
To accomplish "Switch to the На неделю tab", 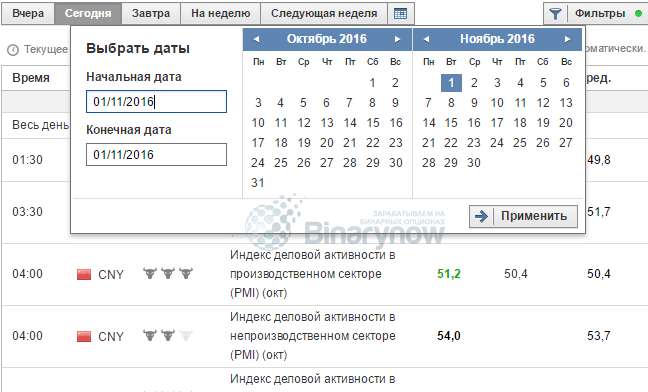I will pyautogui.click(x=221, y=14).
